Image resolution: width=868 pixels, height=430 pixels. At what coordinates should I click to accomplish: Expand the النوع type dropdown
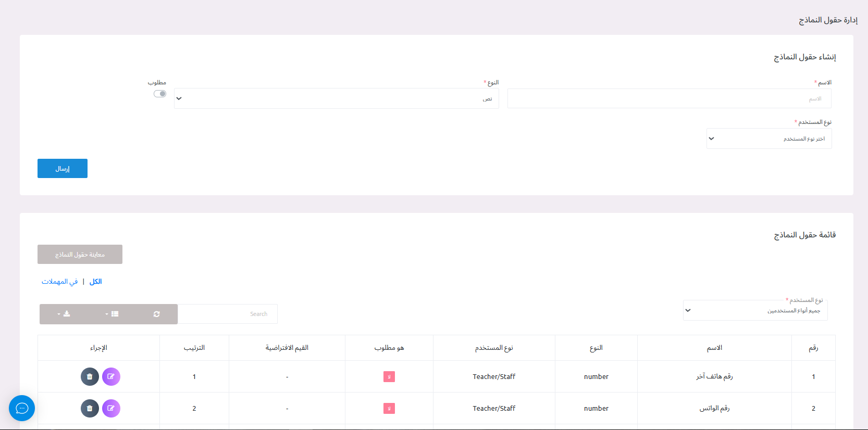point(337,98)
